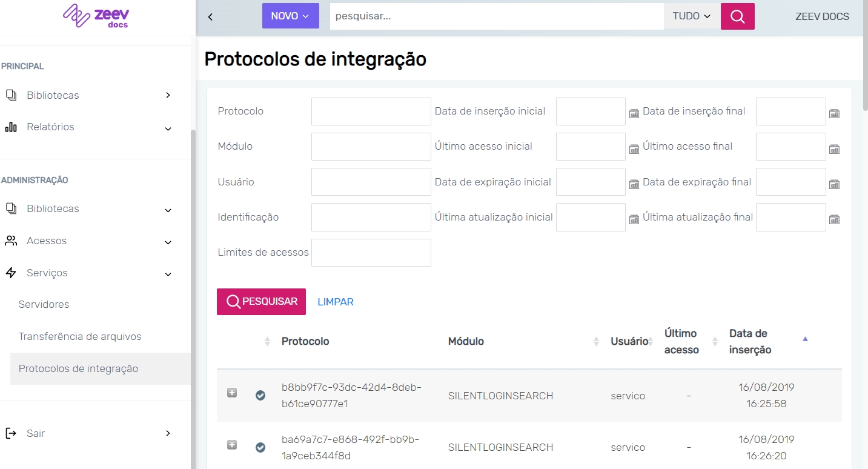Viewport: 868px width, 469px height.
Task: Open calendar for Última atualização final
Action: tap(834, 219)
